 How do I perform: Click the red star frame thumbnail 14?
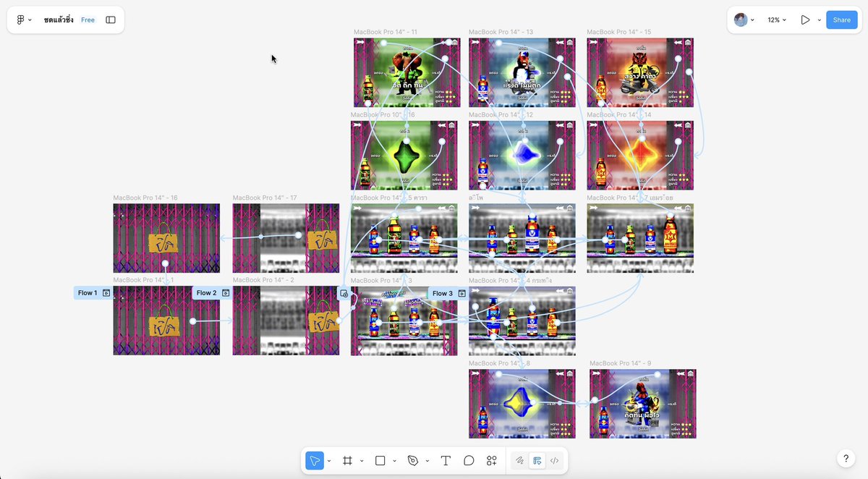point(640,155)
